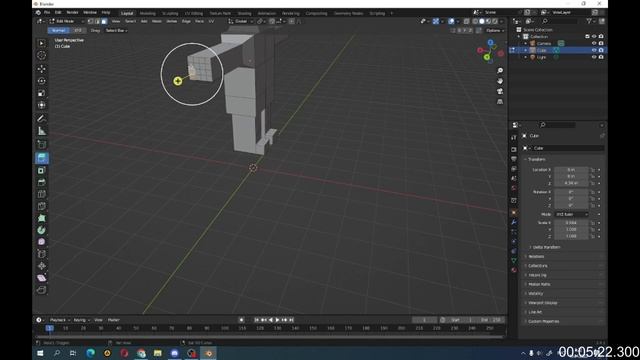This screenshot has width=640, height=360.
Task: Play the animation forward
Action: 277,320
